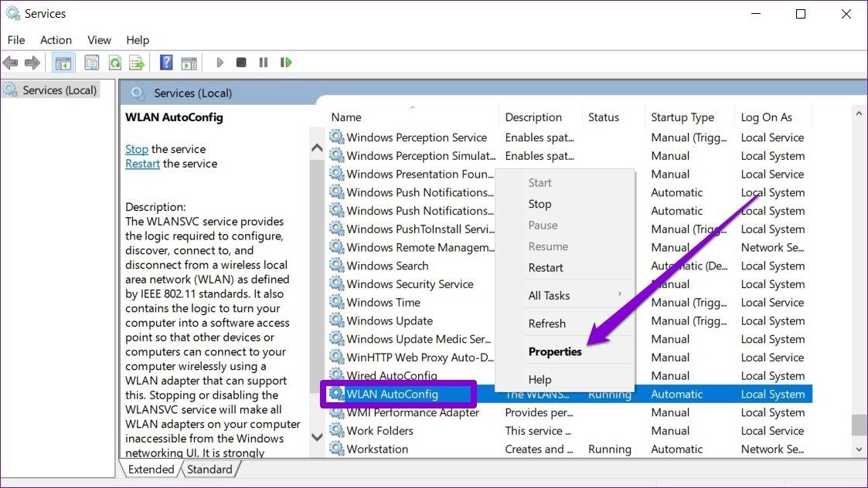
Task: Click the gear icon beside Windows Update
Action: tap(336, 320)
